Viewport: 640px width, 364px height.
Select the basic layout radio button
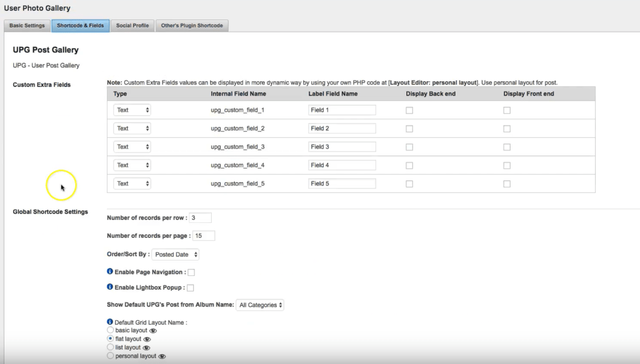pos(110,330)
